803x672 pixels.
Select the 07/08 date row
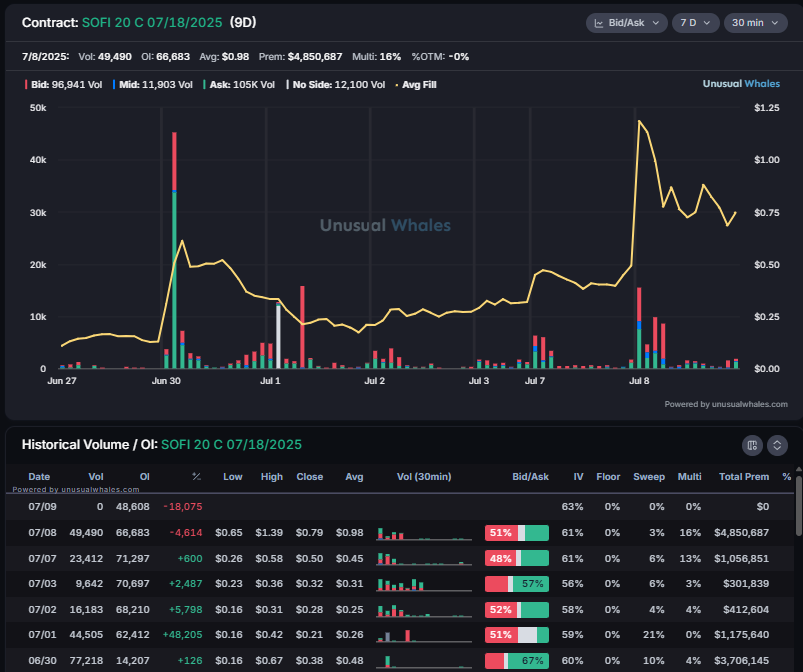point(399,533)
